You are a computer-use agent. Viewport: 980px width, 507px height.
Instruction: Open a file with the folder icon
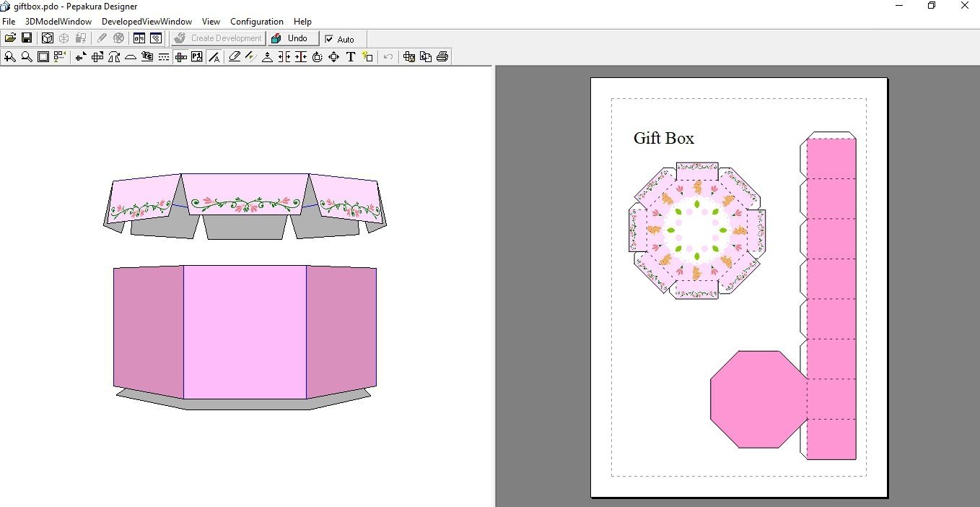[10, 38]
